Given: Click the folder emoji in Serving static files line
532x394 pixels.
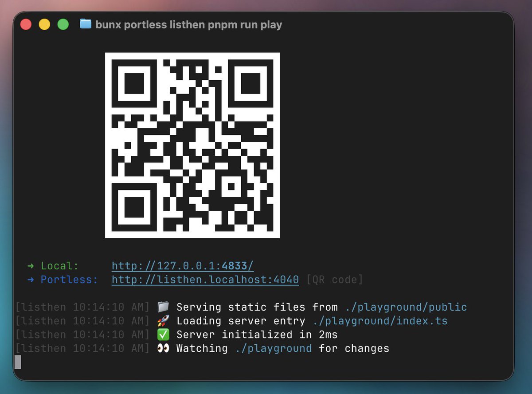Looking at the screenshot, I should (x=163, y=307).
